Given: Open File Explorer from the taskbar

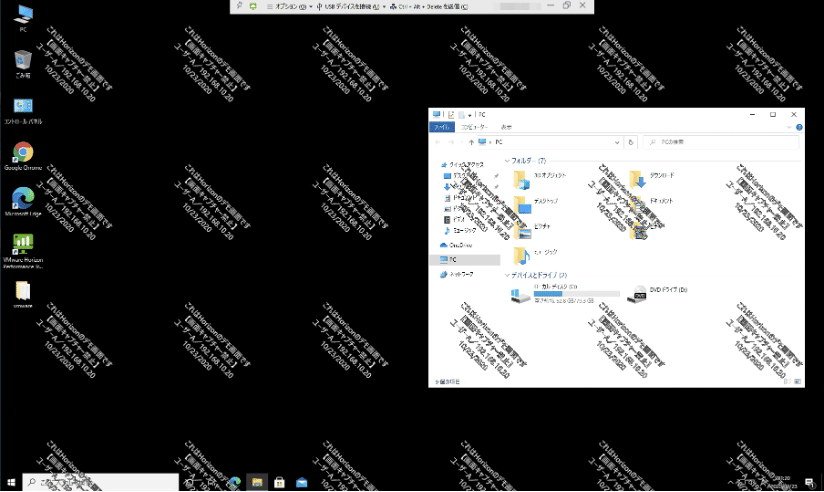Looking at the screenshot, I should [x=257, y=482].
